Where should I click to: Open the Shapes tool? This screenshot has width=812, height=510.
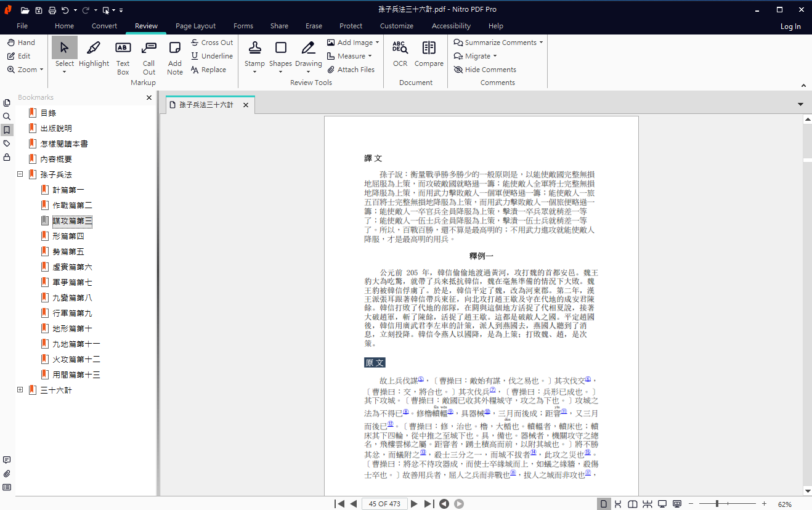coord(280,54)
